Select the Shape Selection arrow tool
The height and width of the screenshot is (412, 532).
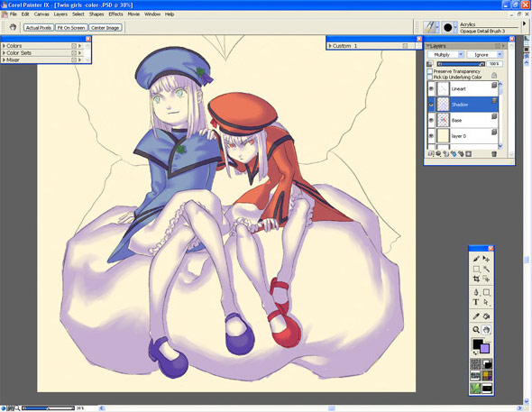(x=486, y=302)
